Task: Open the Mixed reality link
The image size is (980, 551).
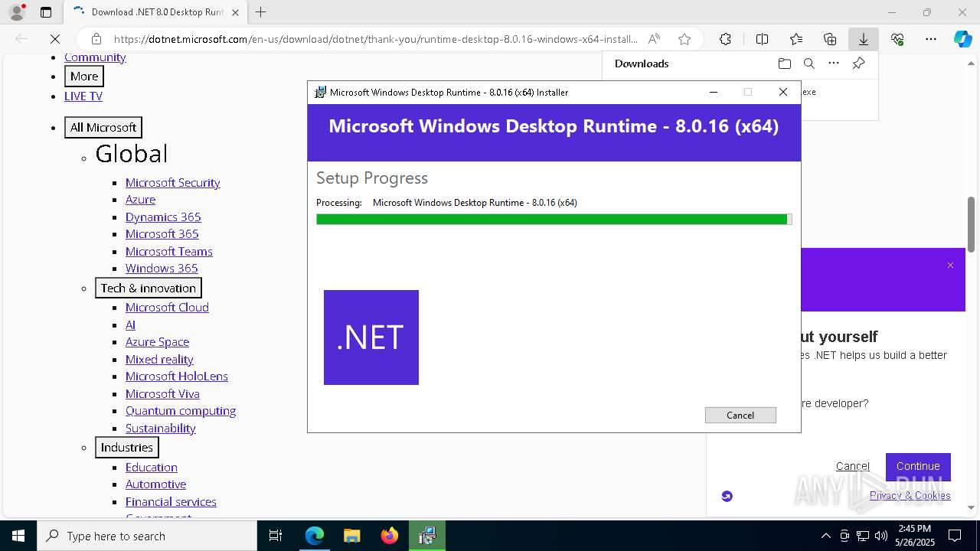Action: [x=159, y=359]
